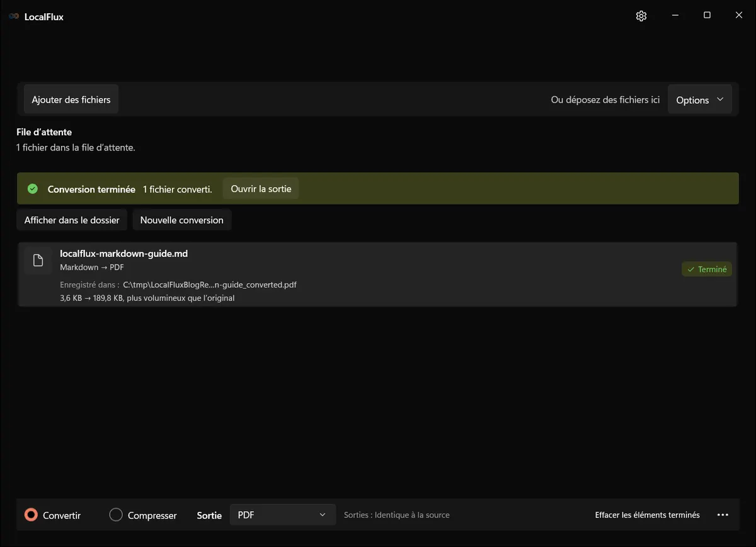This screenshot has width=756, height=547.
Task: Click the document icon for localflux-markdown-guide.md
Action: (x=38, y=261)
